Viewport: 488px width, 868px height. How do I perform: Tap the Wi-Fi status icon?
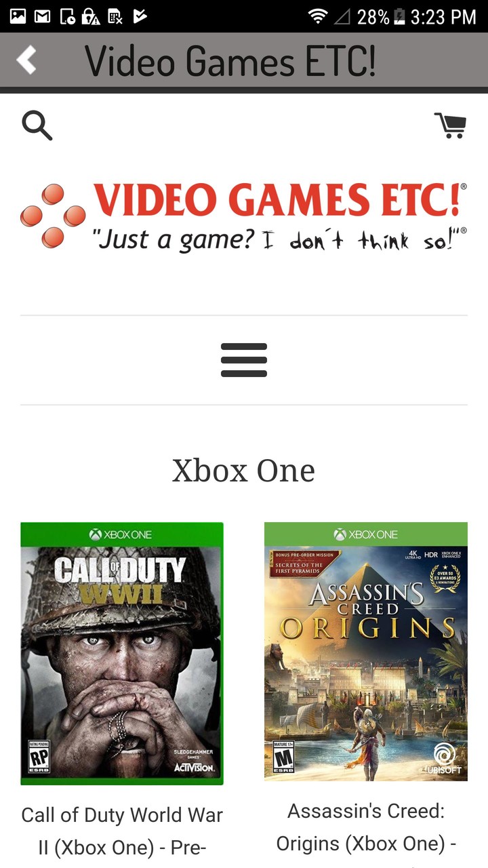click(x=317, y=16)
